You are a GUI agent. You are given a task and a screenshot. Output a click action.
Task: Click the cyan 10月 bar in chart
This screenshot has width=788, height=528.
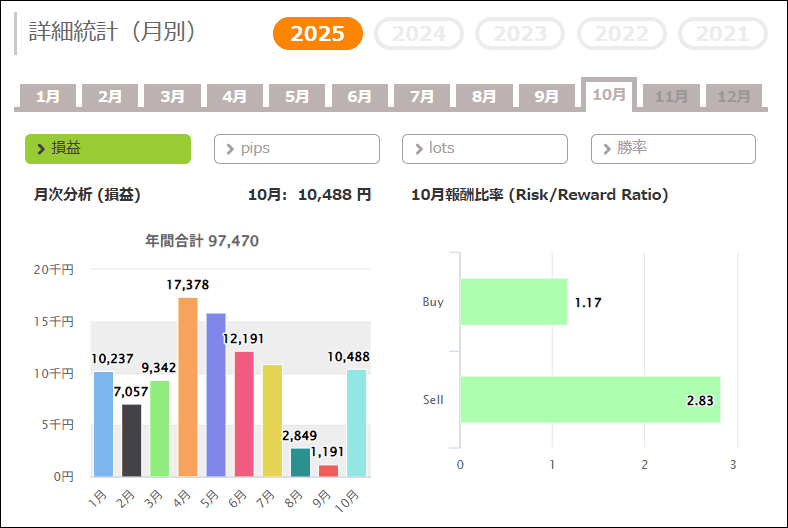356,424
